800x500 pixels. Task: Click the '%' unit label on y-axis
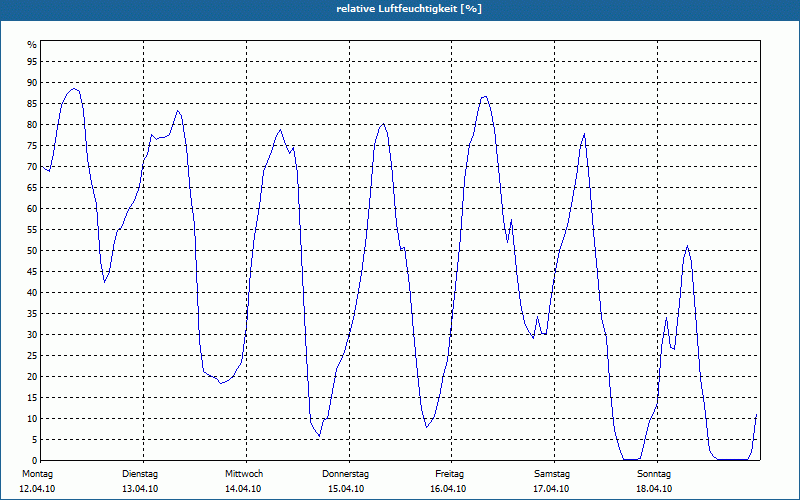tap(32, 45)
